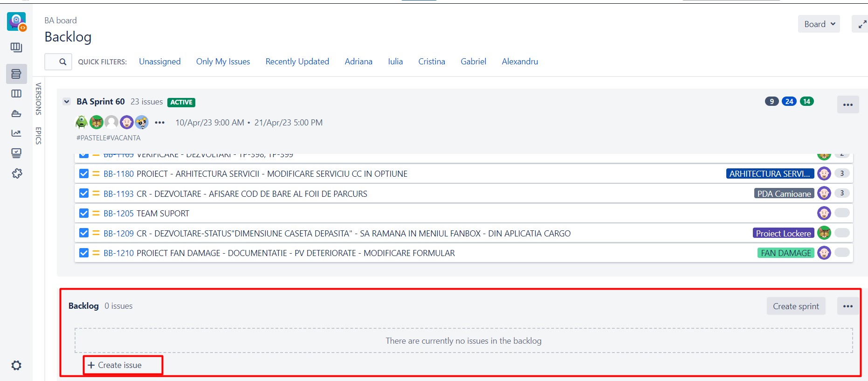Filter by the green monster avatar
The height and width of the screenshot is (381, 868).
pyautogui.click(x=82, y=122)
